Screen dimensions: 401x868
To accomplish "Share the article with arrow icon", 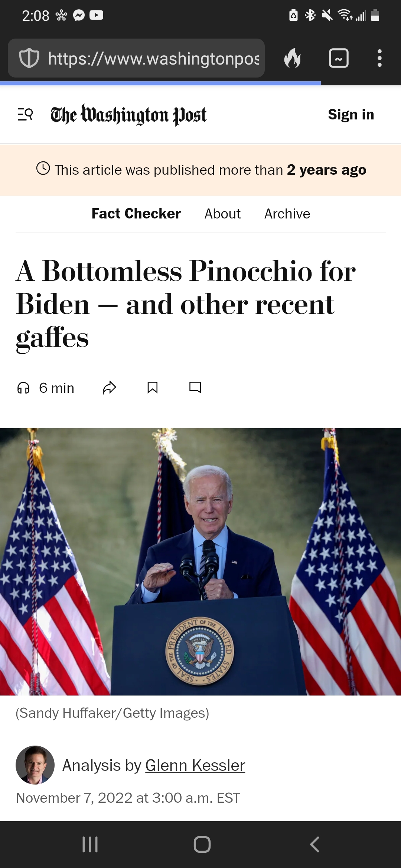I will 110,388.
